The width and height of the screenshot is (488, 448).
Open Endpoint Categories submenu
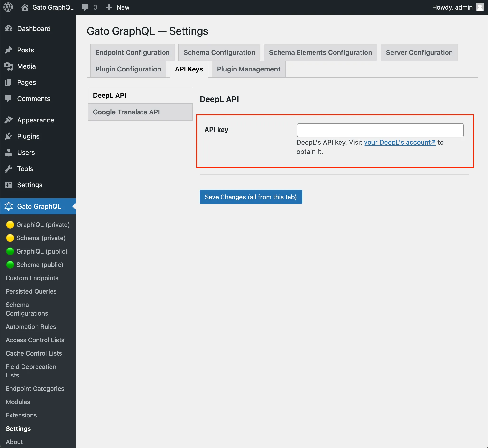[x=35, y=388]
